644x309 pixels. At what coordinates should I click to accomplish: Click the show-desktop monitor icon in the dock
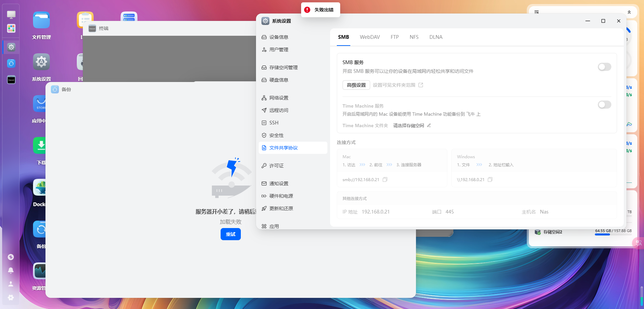pyautogui.click(x=11, y=15)
